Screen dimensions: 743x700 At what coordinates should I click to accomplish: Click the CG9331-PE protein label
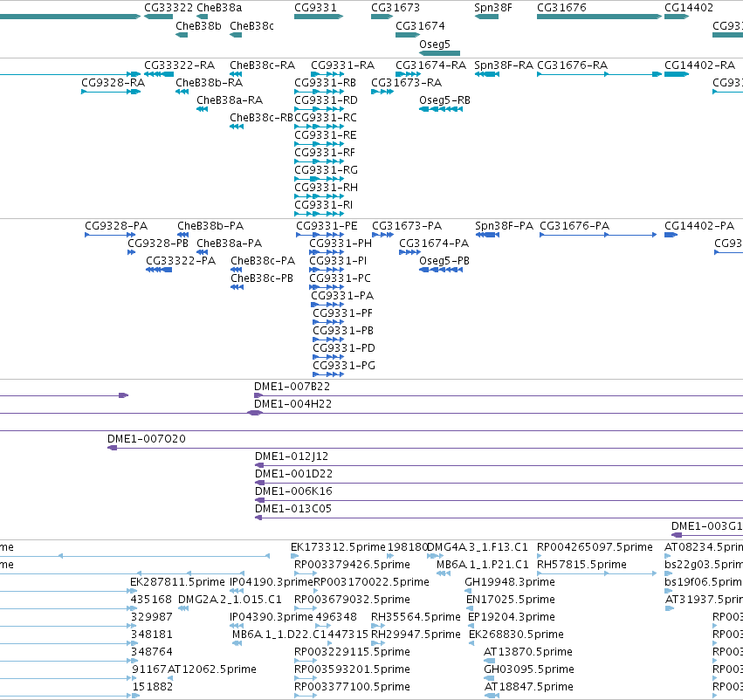(327, 226)
